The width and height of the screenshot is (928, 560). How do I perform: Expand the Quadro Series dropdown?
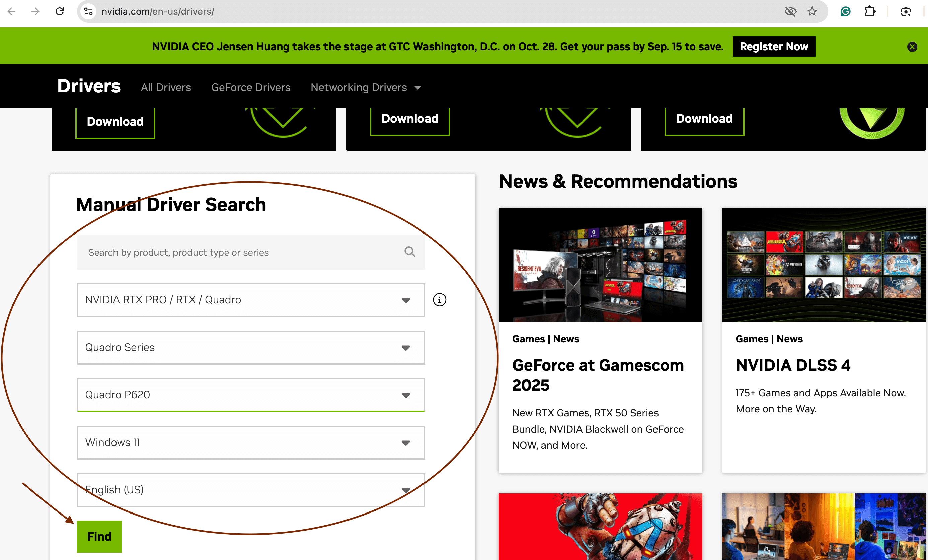pos(250,347)
